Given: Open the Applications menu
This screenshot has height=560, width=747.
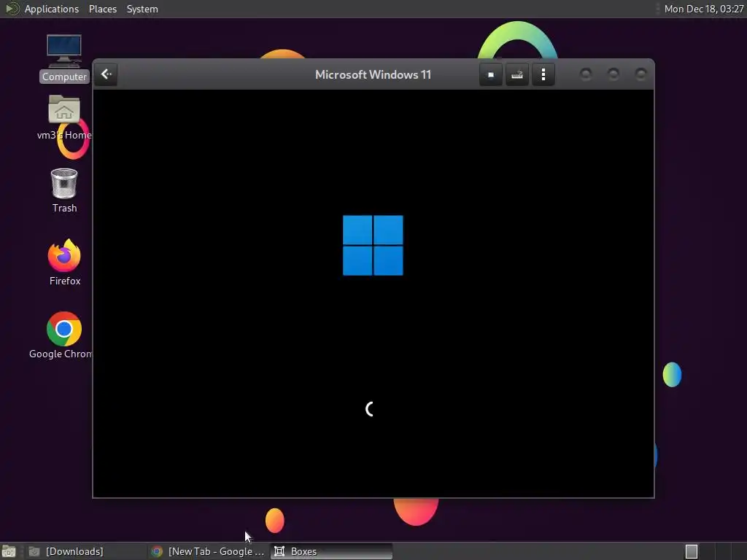Looking at the screenshot, I should [x=52, y=9].
